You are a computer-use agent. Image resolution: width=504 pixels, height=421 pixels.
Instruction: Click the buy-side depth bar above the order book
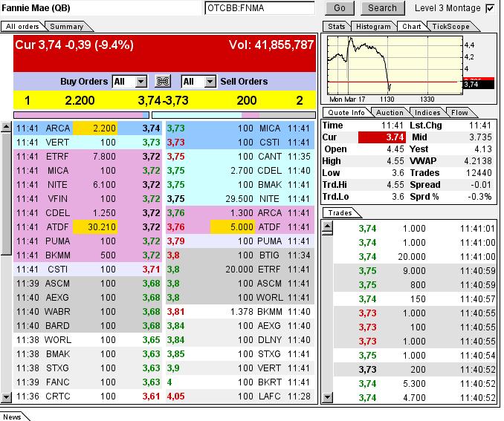point(81,115)
